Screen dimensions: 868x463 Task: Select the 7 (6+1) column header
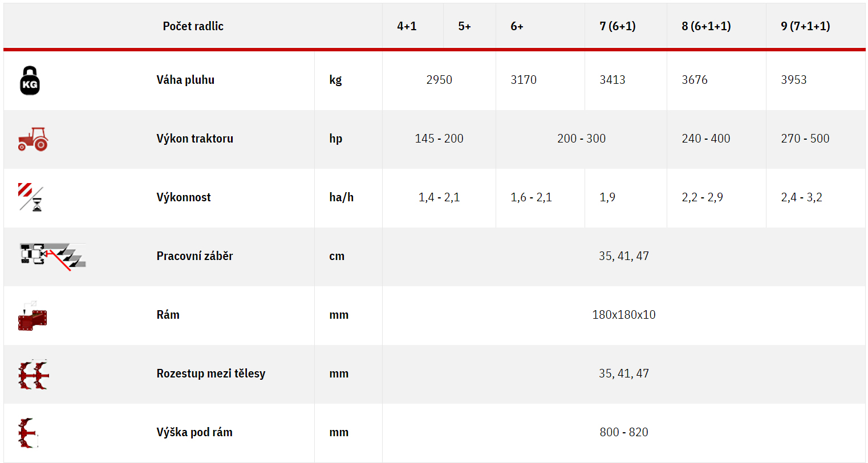coord(618,26)
